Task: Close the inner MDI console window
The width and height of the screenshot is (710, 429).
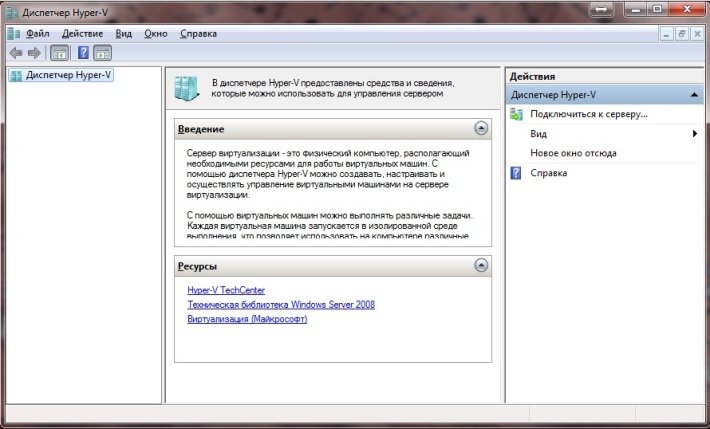Action: pos(697,34)
